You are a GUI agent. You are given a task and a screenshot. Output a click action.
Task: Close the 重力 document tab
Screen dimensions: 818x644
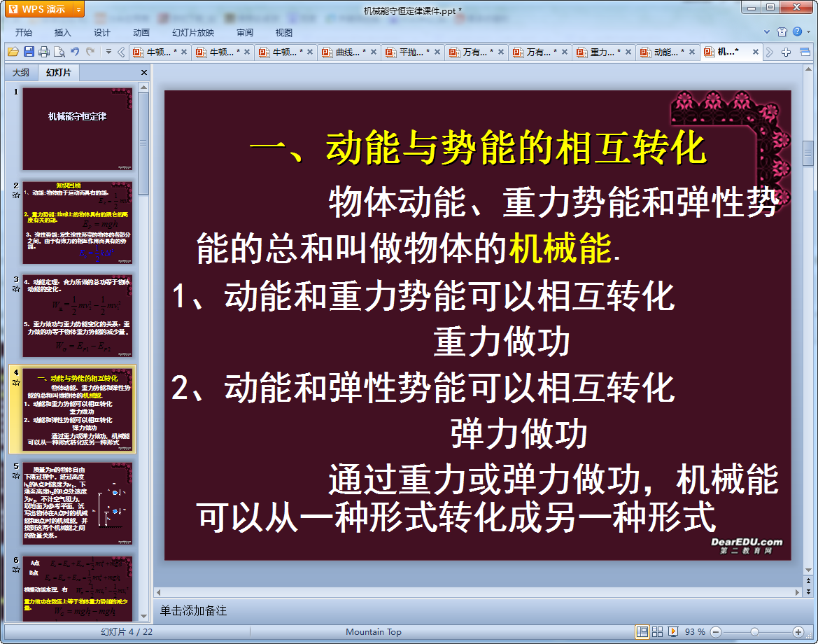click(x=628, y=52)
